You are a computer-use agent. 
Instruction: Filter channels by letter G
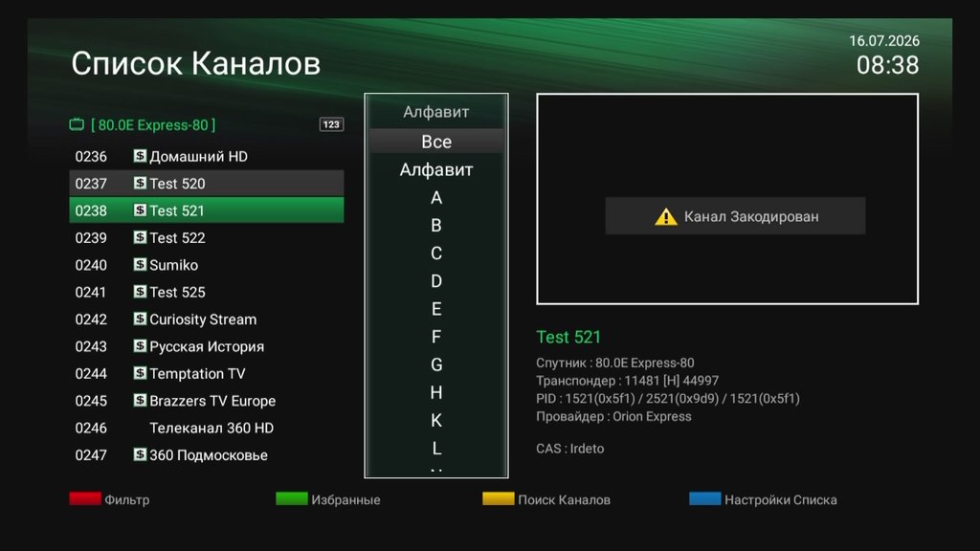(x=436, y=364)
